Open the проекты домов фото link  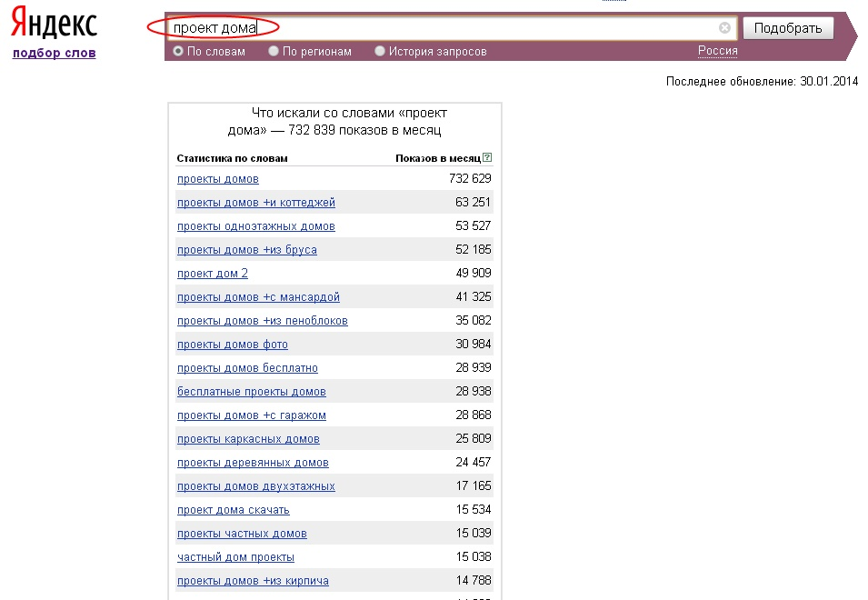(x=233, y=345)
